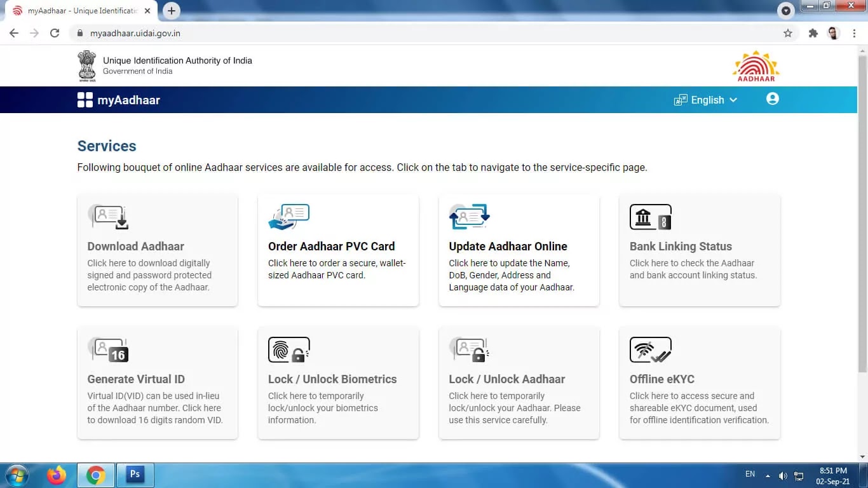868x488 pixels.
Task: Click the Update Aadhaar Online icon
Action: pos(470,217)
